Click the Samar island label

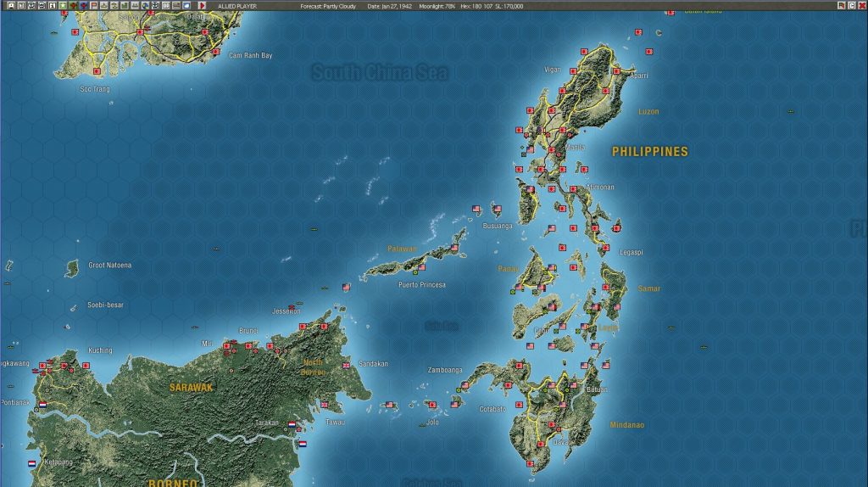coord(648,288)
